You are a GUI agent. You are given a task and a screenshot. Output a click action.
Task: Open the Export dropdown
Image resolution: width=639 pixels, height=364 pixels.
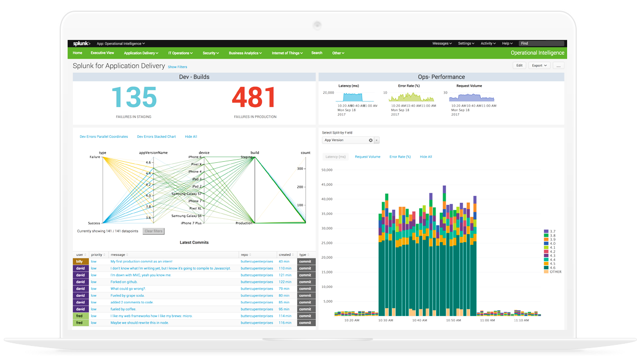point(539,65)
